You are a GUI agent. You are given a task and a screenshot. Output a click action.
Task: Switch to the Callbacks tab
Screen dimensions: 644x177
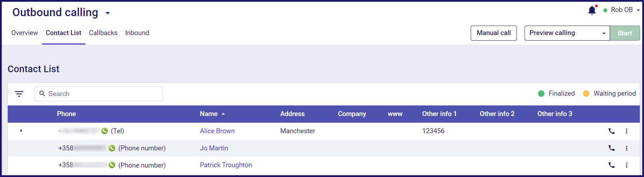pyautogui.click(x=103, y=33)
